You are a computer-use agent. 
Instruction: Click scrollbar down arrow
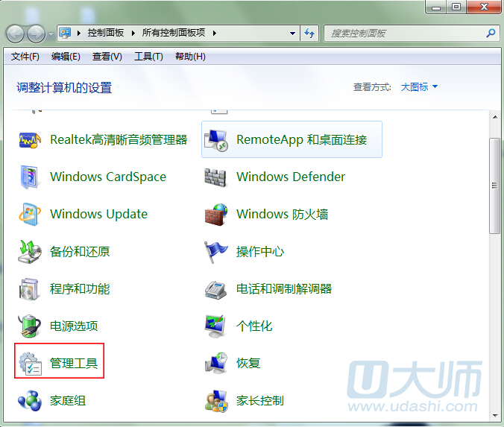(x=495, y=415)
